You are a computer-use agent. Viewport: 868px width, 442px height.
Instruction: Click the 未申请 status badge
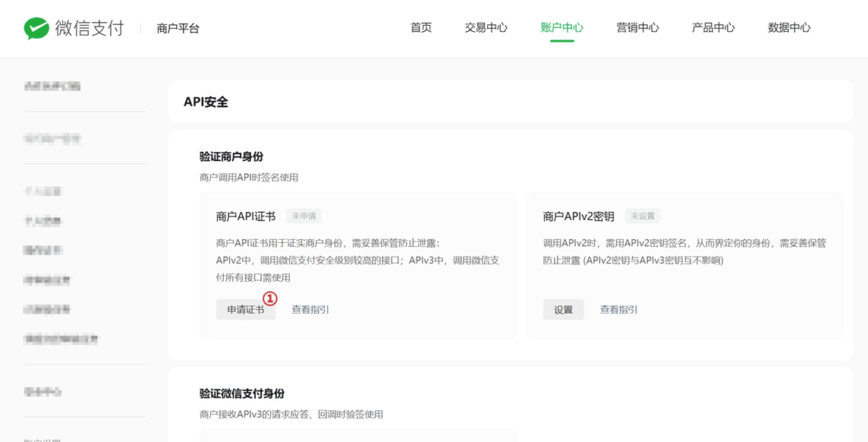coord(304,216)
